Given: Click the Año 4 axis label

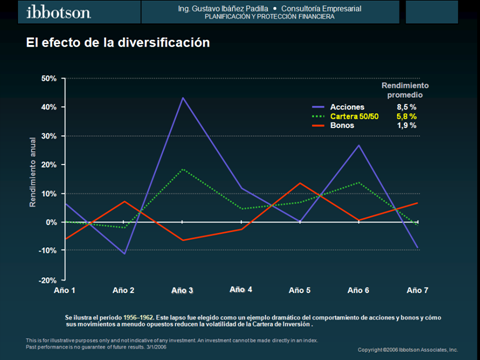Looking at the screenshot, I should (241, 289).
